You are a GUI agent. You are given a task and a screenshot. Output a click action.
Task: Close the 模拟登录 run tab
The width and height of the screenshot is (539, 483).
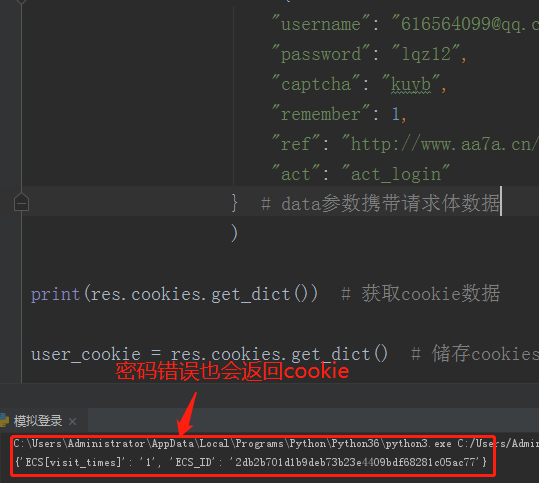tap(73, 421)
